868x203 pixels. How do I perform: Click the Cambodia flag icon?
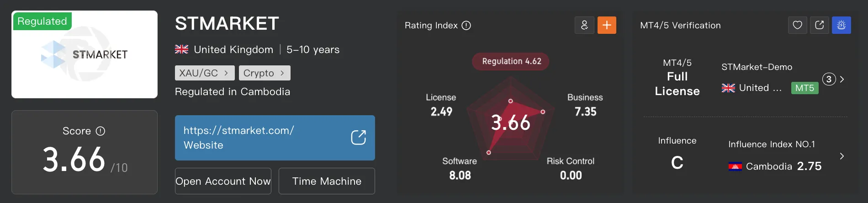pyautogui.click(x=735, y=166)
